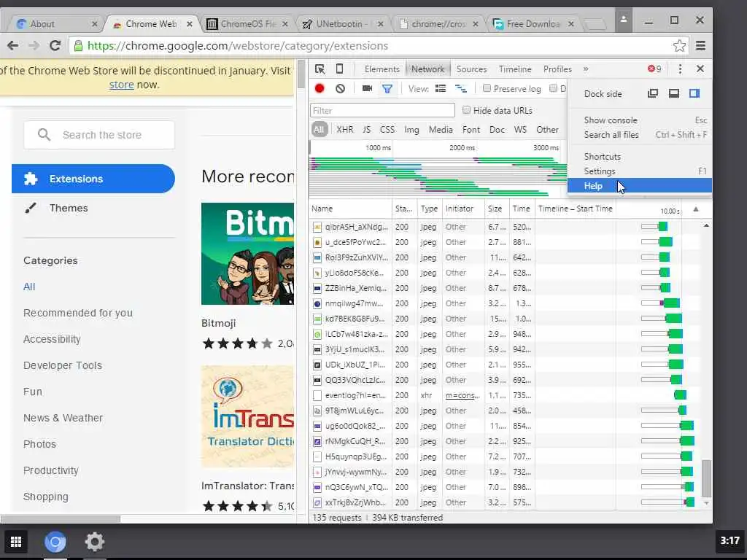
Task: Click the Search the store box
Action: 99,135
